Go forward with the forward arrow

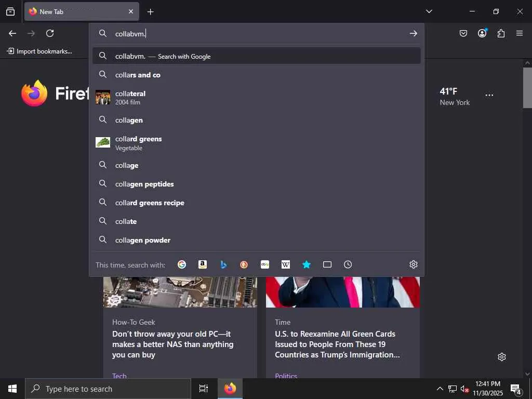pos(31,33)
